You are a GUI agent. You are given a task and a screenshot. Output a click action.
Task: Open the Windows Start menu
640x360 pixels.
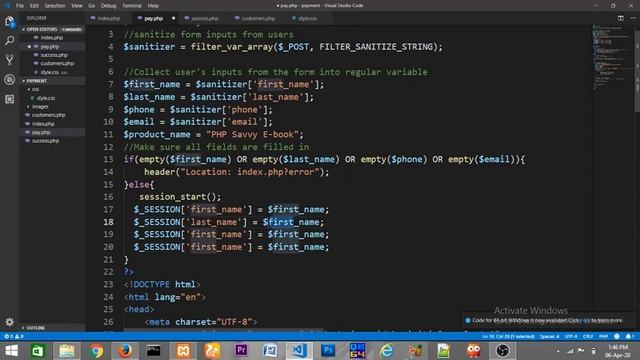tap(11, 351)
